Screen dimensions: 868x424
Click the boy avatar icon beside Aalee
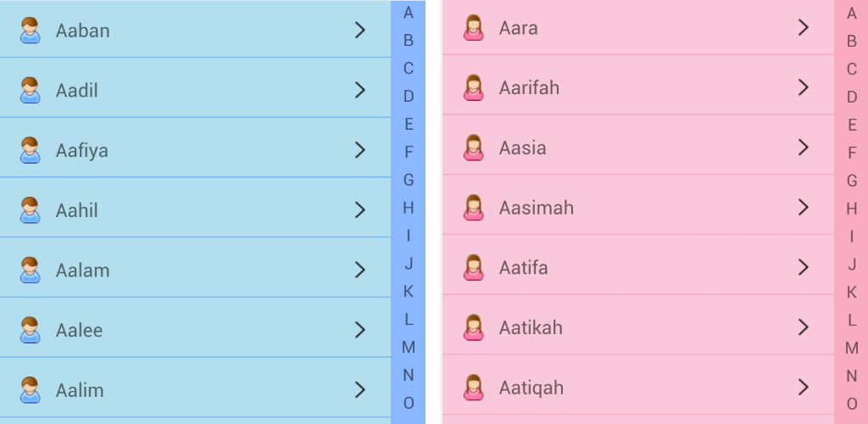[30, 330]
